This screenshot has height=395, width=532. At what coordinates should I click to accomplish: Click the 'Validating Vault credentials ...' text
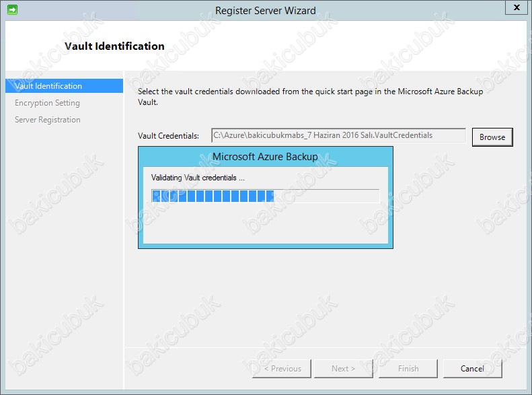pyautogui.click(x=198, y=178)
